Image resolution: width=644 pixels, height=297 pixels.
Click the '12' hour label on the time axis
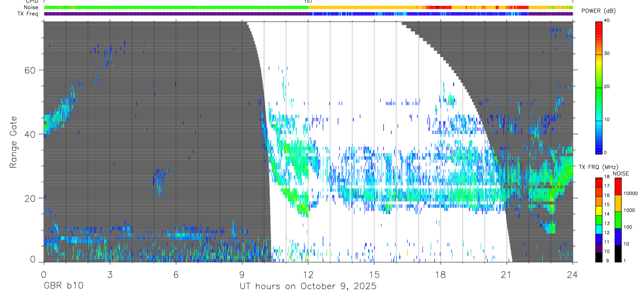tap(308, 274)
